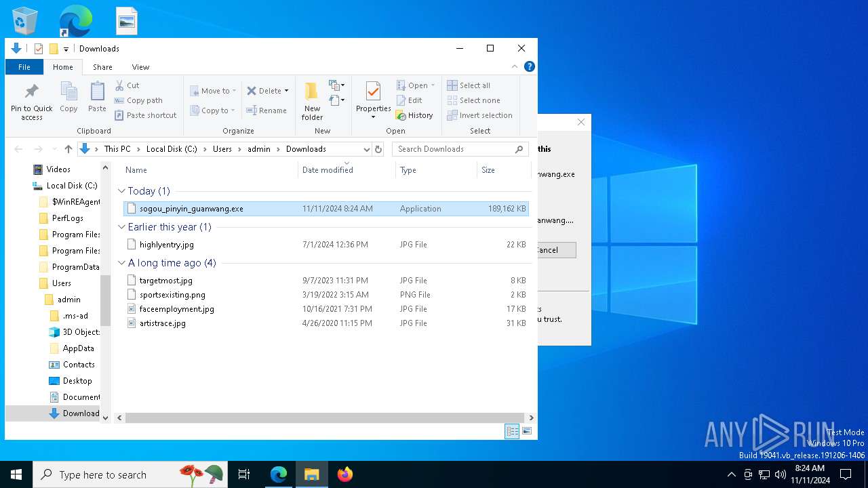This screenshot has height=488, width=868.
Task: Click the Windows Start button
Action: pos(16,474)
